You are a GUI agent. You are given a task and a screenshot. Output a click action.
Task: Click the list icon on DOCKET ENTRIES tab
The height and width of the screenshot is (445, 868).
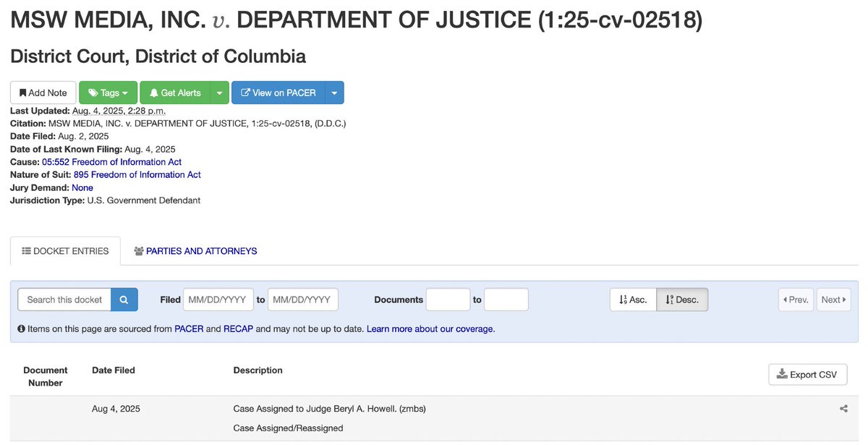25,250
